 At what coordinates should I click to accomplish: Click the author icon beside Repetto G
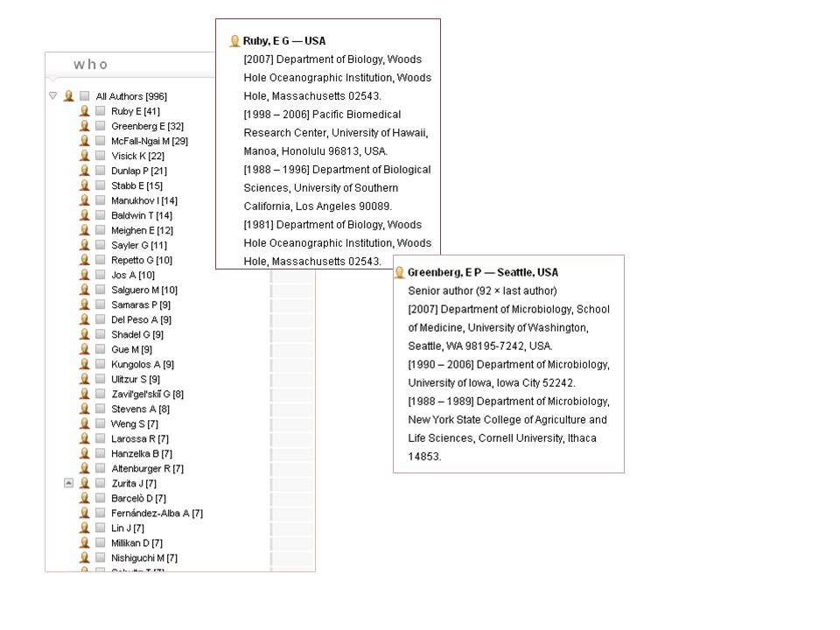[85, 260]
